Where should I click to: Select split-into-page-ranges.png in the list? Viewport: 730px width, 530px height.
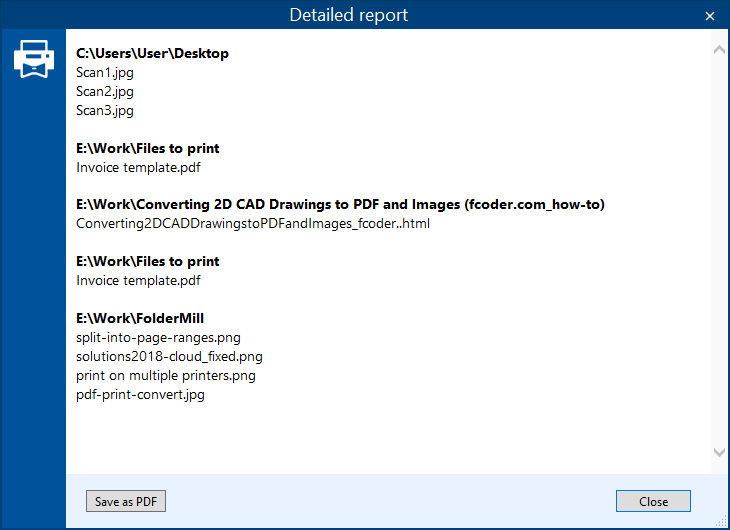point(158,337)
